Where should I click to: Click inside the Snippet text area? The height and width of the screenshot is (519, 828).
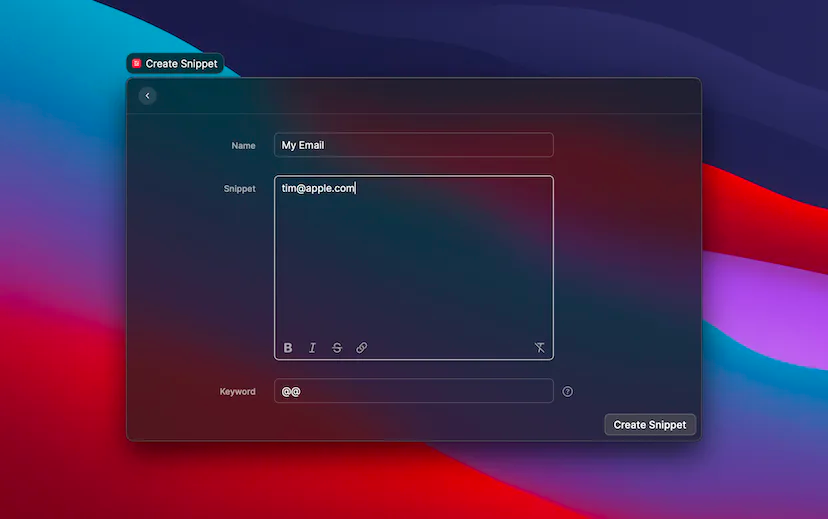pos(413,268)
